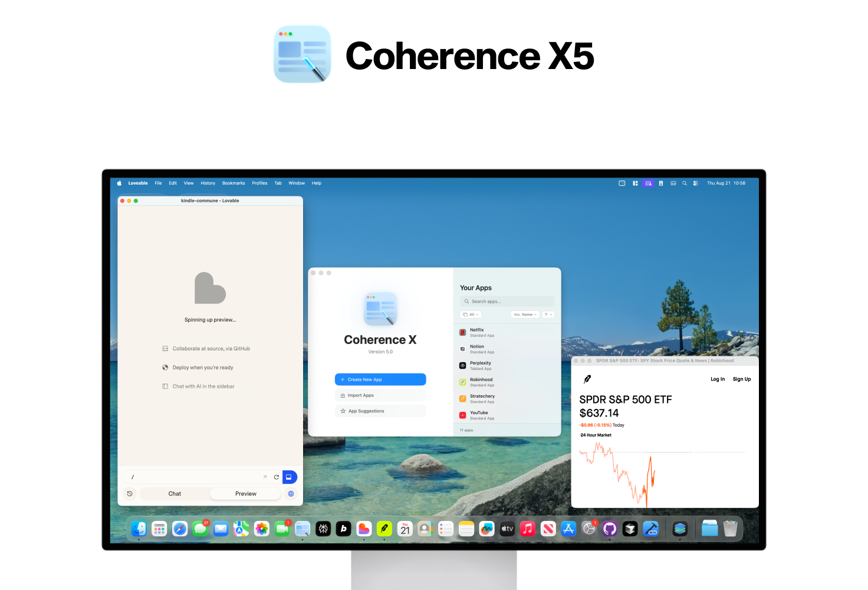Open Photos from the Dock
868x590 pixels.
[x=262, y=529]
